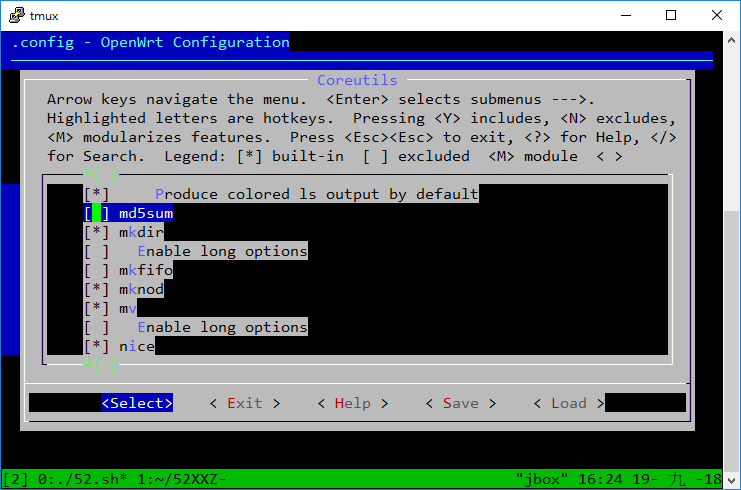Toggle the mv checkbox
The width and height of the screenshot is (741, 490).
point(96,309)
